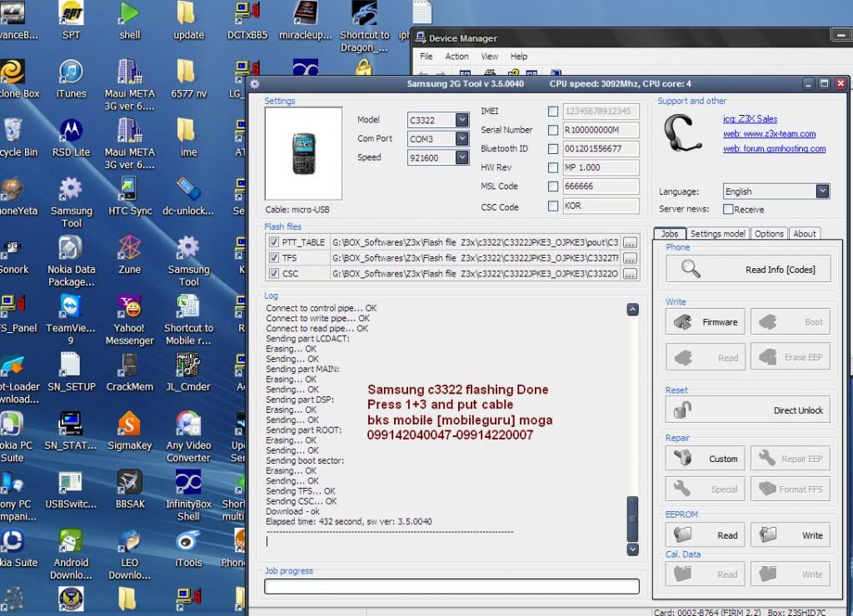Browse for TFS file with ... button
This screenshot has height=616, width=853.
click(630, 258)
